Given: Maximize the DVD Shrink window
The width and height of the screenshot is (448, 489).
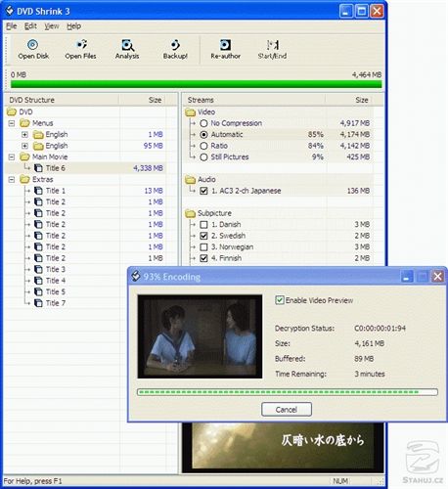Looking at the screenshot, I should point(361,11).
